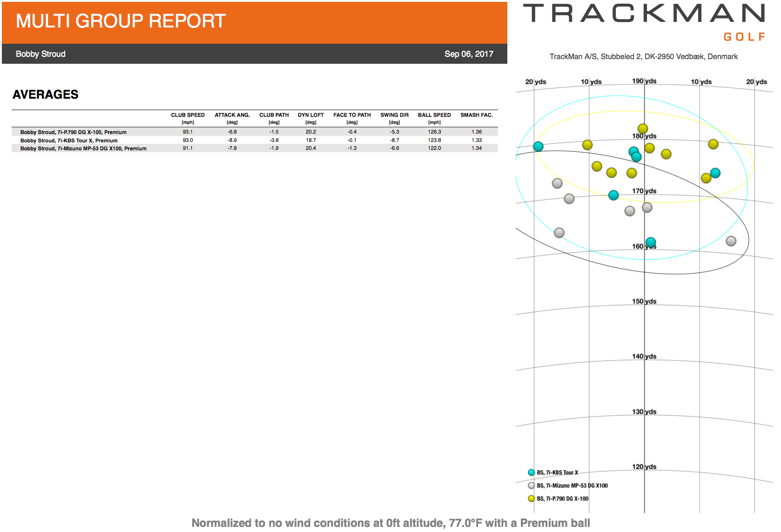Click the gray legend marker for Mizuno MP-53
The width and height of the screenshot is (781, 532).
531,485
